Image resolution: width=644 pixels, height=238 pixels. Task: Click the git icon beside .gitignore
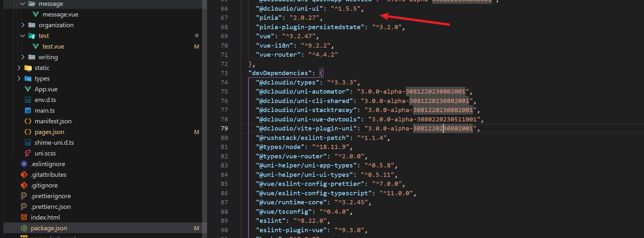(24, 185)
